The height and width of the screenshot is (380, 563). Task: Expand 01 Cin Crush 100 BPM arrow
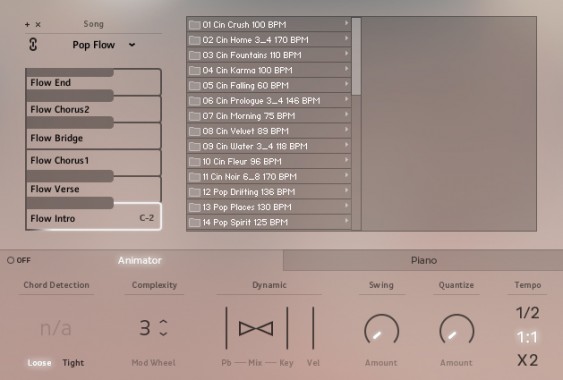[x=346, y=23]
